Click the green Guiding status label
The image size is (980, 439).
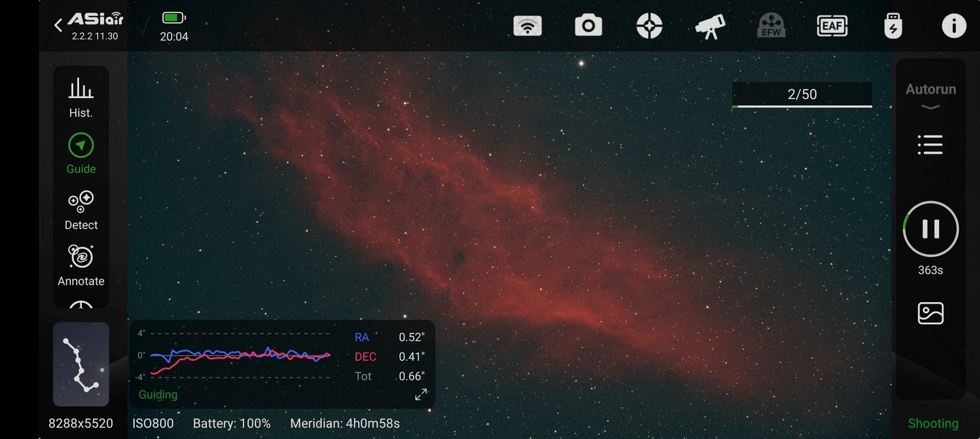point(158,394)
